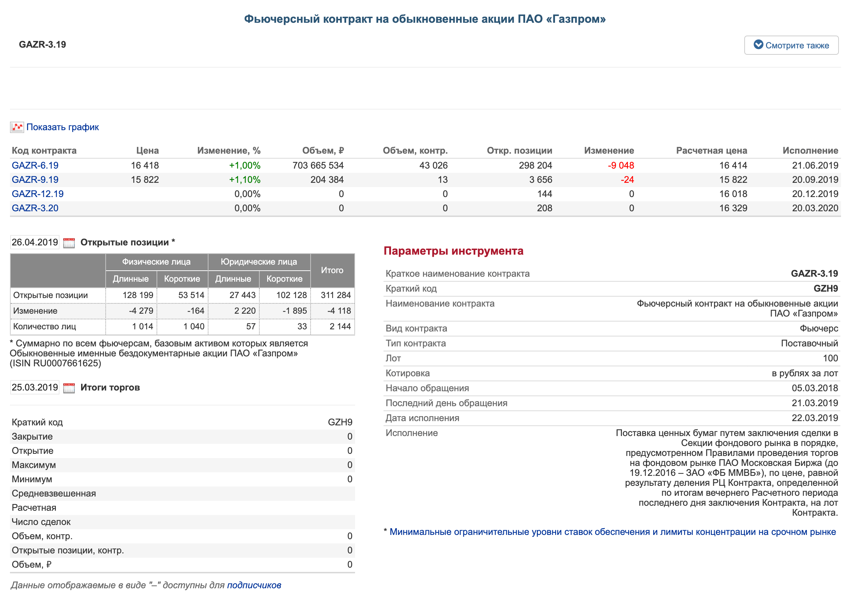The image size is (851, 616).
Task: Click the Итоги торгов heading
Action: (x=110, y=388)
